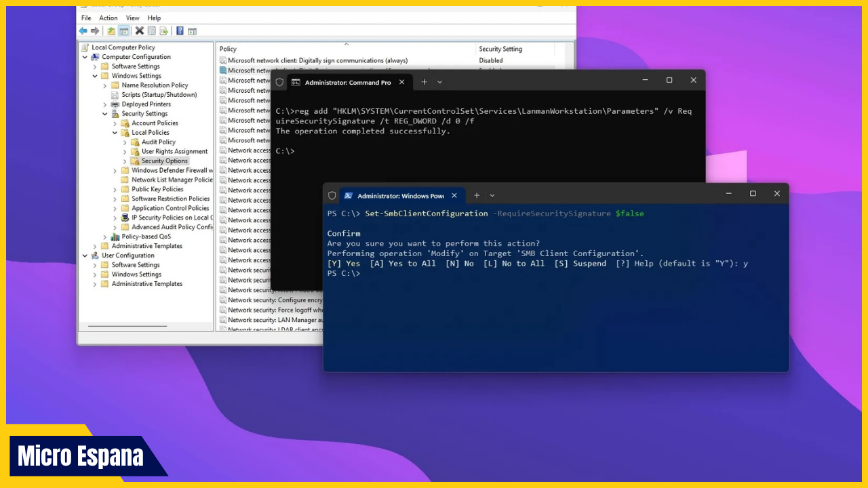Click the Delete X icon in toolbar
The height and width of the screenshot is (488, 868).
click(139, 30)
